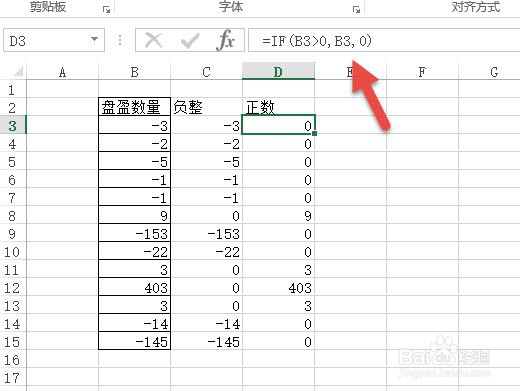Image resolution: width=520 pixels, height=391 pixels.
Task: Click cell C15 containing -145
Action: point(206,341)
